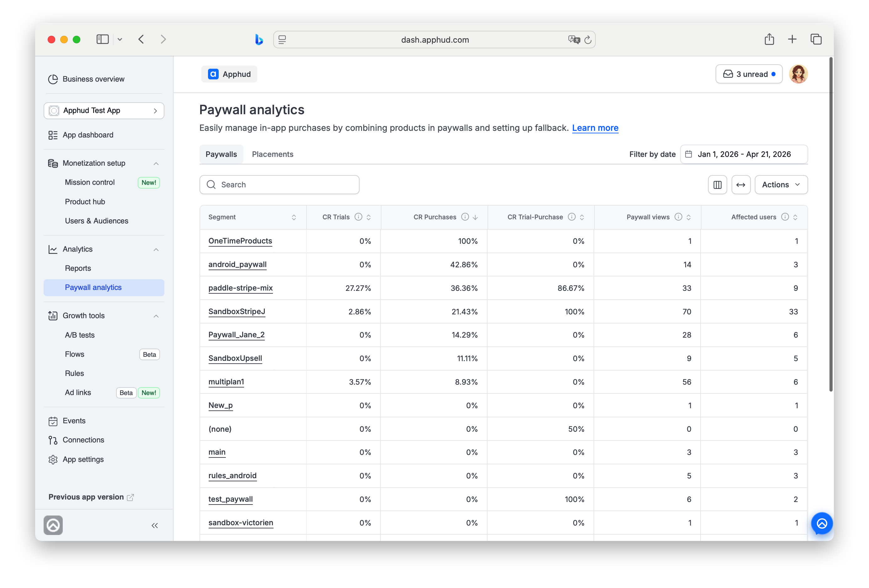Viewport: 869px width, 588px height.
Task: Open Connections from the sidebar
Action: pyautogui.click(x=76, y=440)
